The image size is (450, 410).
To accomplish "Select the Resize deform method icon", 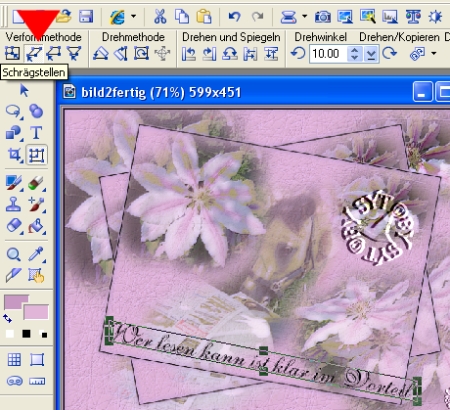I will [12, 53].
